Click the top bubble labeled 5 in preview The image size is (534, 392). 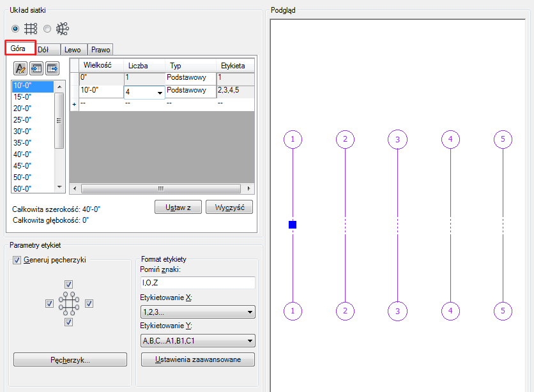(503, 139)
